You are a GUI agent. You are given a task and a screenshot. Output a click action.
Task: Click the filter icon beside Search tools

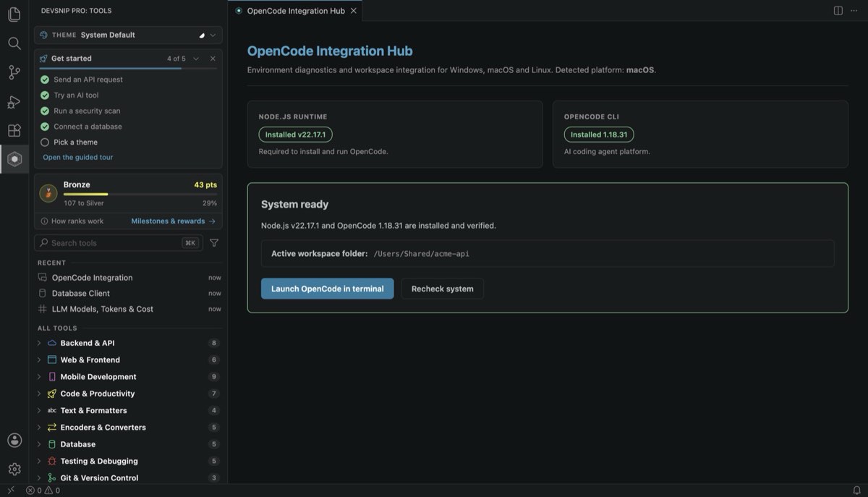click(x=214, y=243)
